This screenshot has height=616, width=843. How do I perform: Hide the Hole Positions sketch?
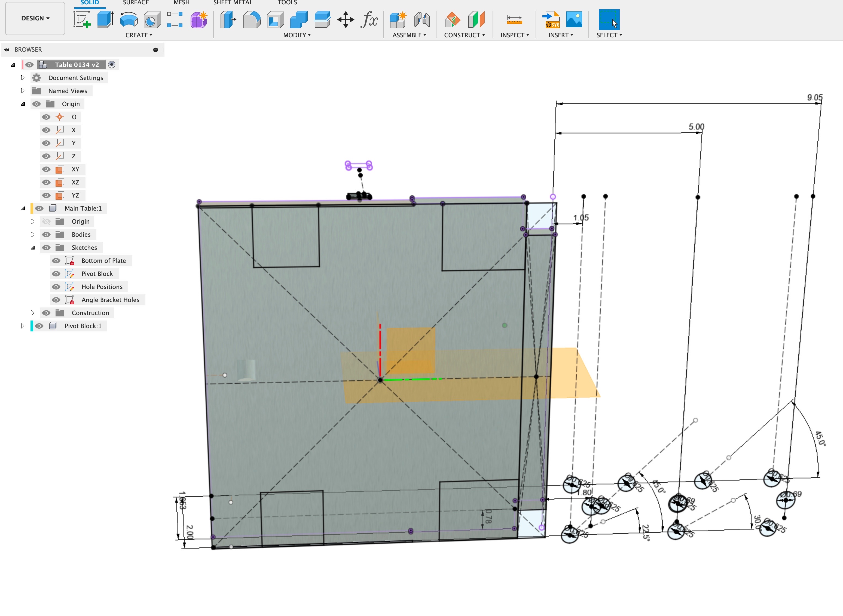point(56,287)
